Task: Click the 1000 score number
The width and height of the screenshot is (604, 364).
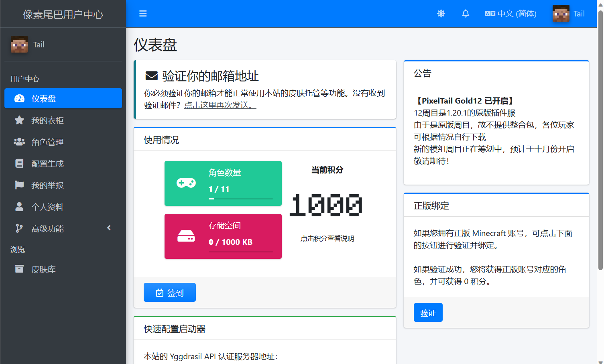Action: coord(326,205)
